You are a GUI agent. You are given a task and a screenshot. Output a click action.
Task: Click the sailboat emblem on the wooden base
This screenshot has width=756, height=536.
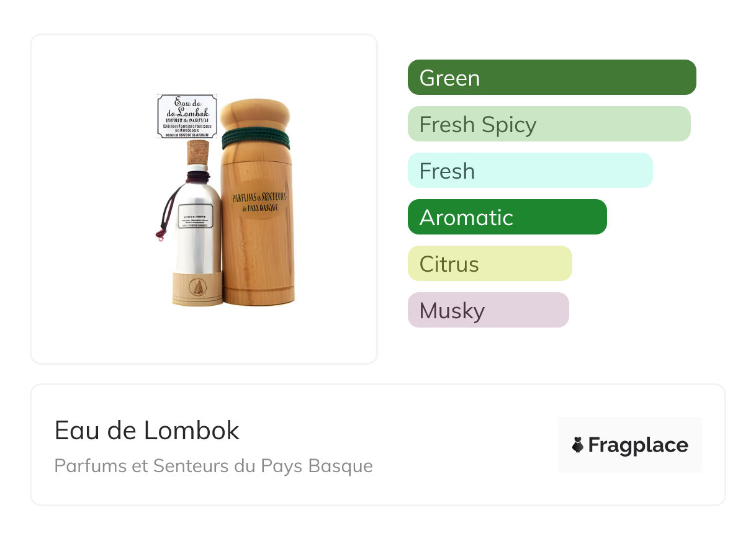pos(197,288)
